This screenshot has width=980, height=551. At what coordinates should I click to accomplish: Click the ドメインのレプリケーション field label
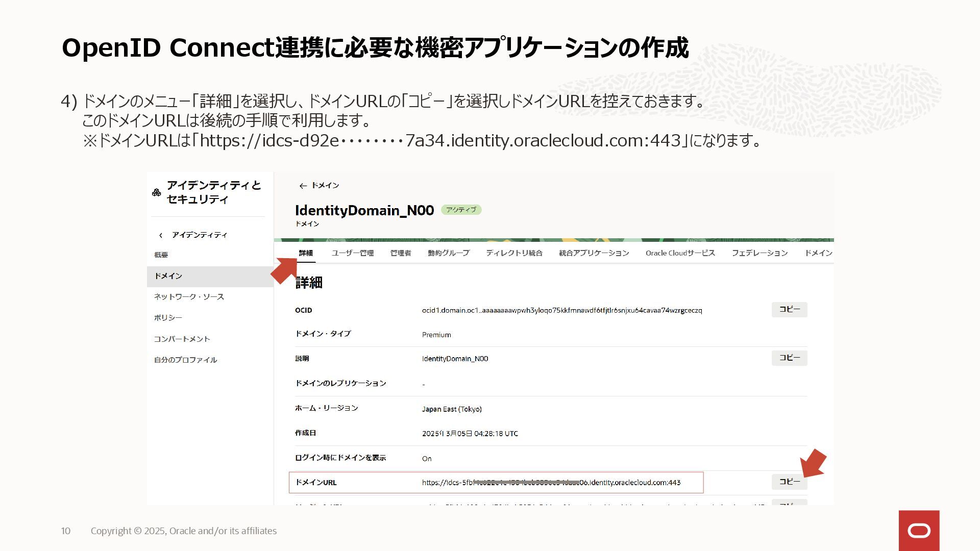pos(340,383)
